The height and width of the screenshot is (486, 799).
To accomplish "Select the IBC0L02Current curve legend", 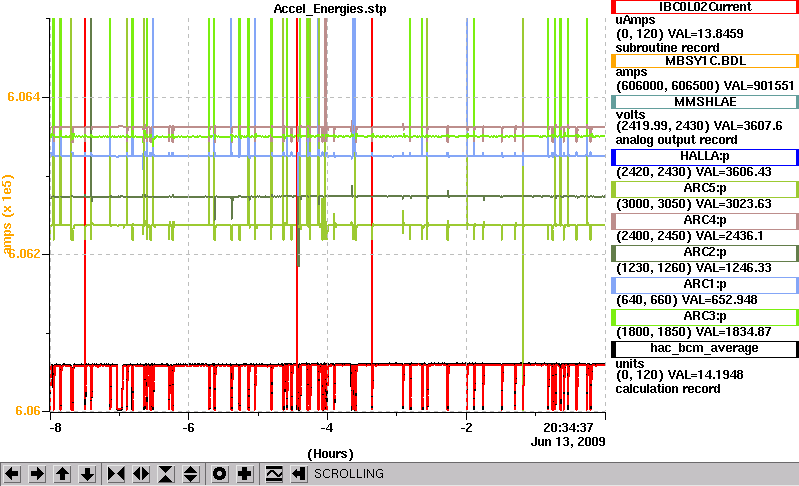I will (x=705, y=7).
